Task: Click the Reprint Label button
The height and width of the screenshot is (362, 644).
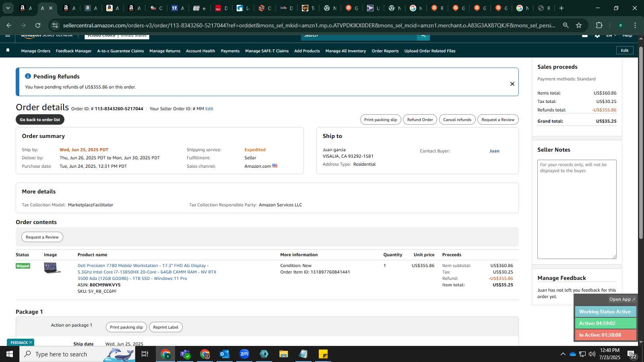Action: [x=165, y=327]
